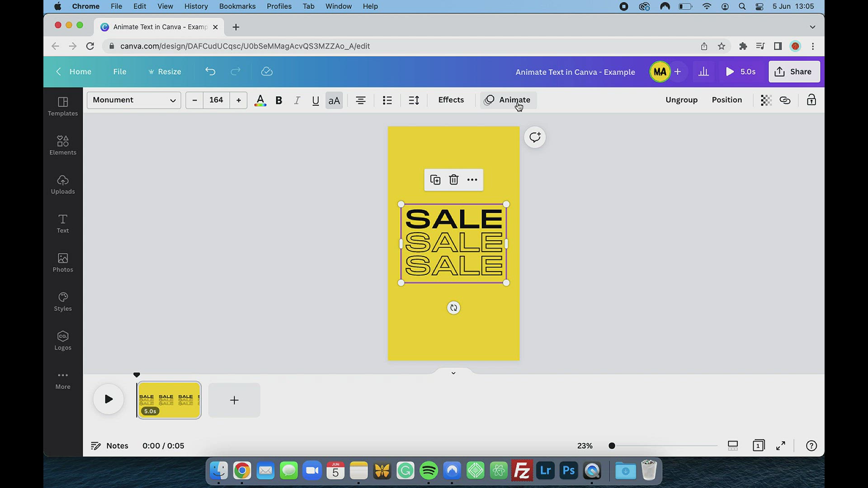Play presentation 5.0s button
The width and height of the screenshot is (868, 488).
tap(741, 71)
